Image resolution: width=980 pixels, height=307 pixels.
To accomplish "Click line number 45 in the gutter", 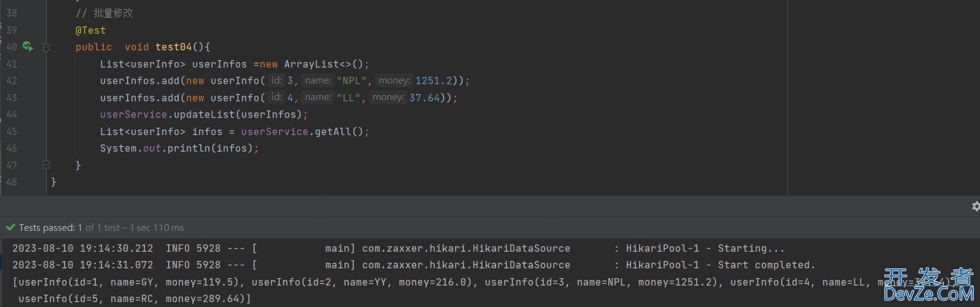I will coord(12,131).
